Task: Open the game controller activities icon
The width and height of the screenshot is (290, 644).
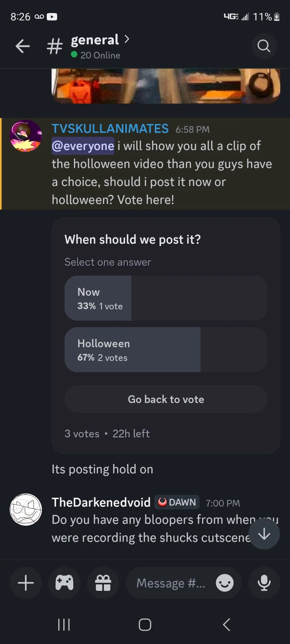Action: [65, 583]
